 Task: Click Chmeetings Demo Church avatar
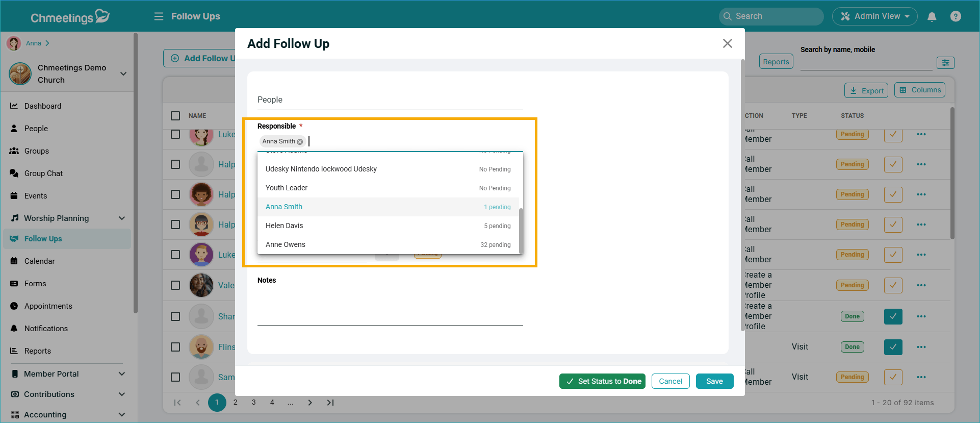tap(20, 74)
